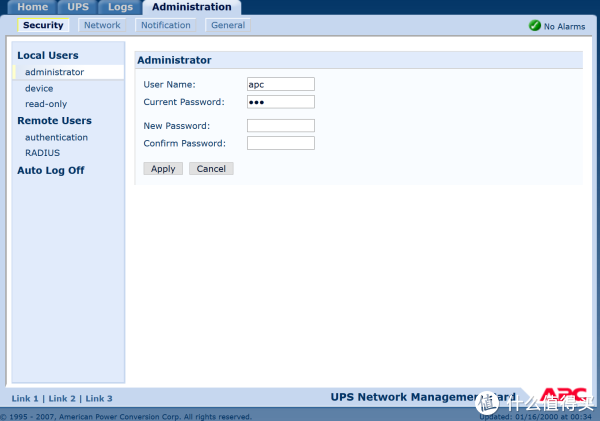
Task: Open Link 2 in the footer
Action: 62,399
